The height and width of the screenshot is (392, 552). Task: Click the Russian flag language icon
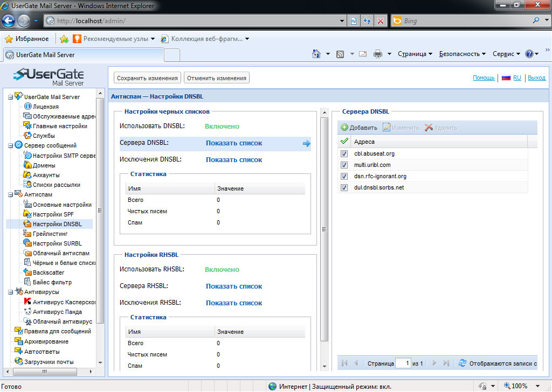[x=506, y=78]
